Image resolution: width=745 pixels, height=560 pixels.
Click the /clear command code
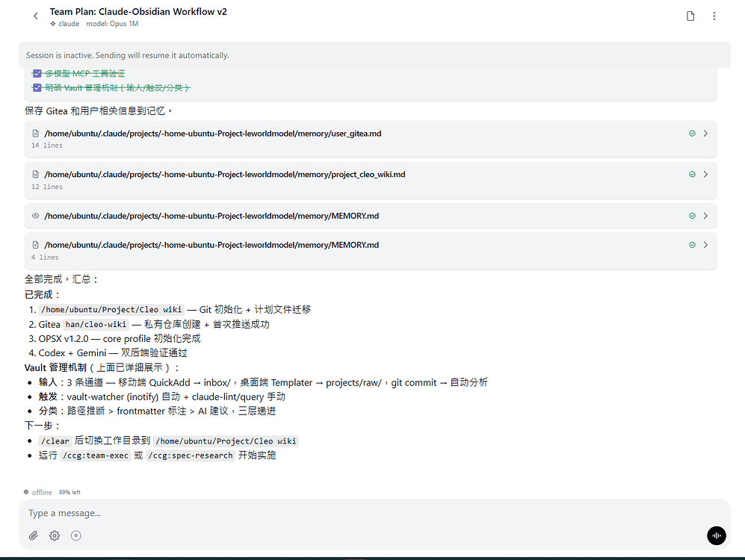(x=55, y=441)
